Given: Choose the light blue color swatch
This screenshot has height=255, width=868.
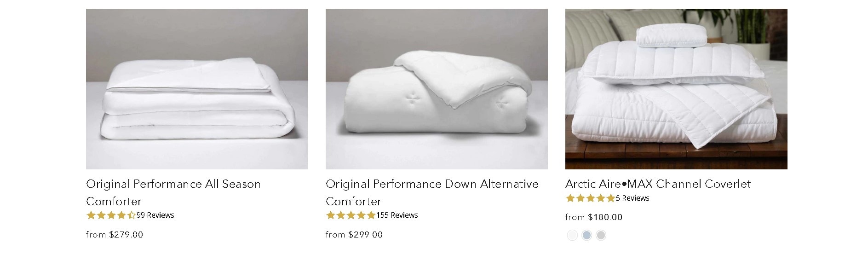Looking at the screenshot, I should click(586, 235).
